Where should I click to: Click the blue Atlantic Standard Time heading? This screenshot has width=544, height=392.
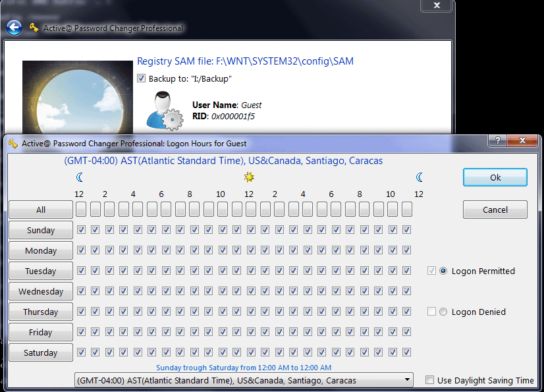point(223,161)
